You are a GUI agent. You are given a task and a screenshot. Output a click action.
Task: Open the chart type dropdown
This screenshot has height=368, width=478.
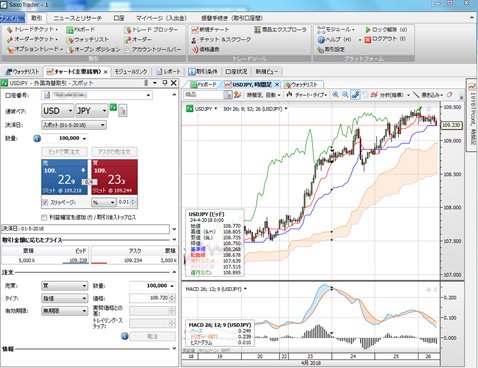[x=307, y=95]
